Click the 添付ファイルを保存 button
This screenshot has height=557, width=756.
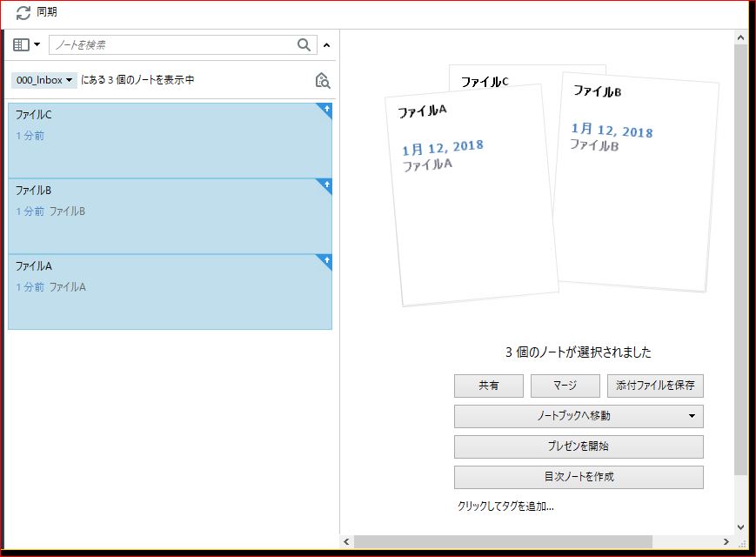coord(655,386)
